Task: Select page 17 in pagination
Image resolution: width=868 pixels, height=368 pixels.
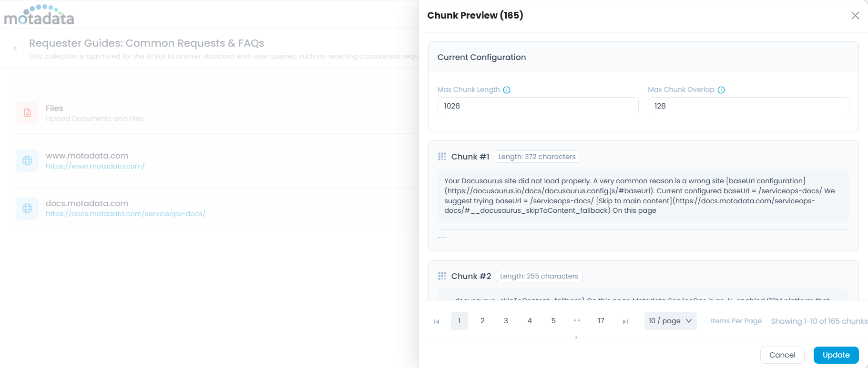Action: pyautogui.click(x=601, y=321)
